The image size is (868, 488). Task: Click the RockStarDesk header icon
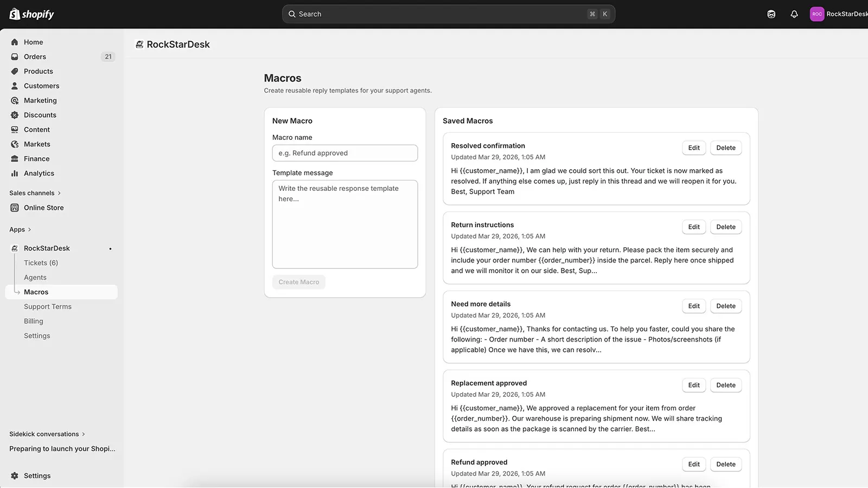tap(139, 44)
